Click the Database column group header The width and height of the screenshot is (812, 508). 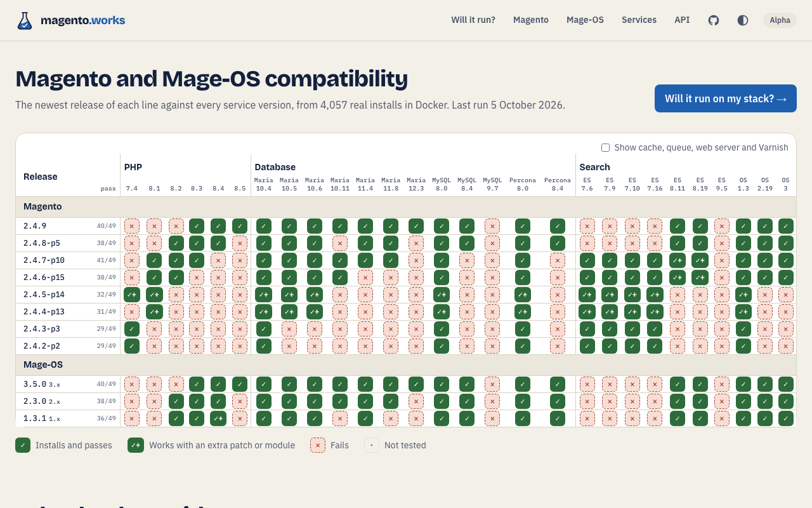click(x=275, y=167)
